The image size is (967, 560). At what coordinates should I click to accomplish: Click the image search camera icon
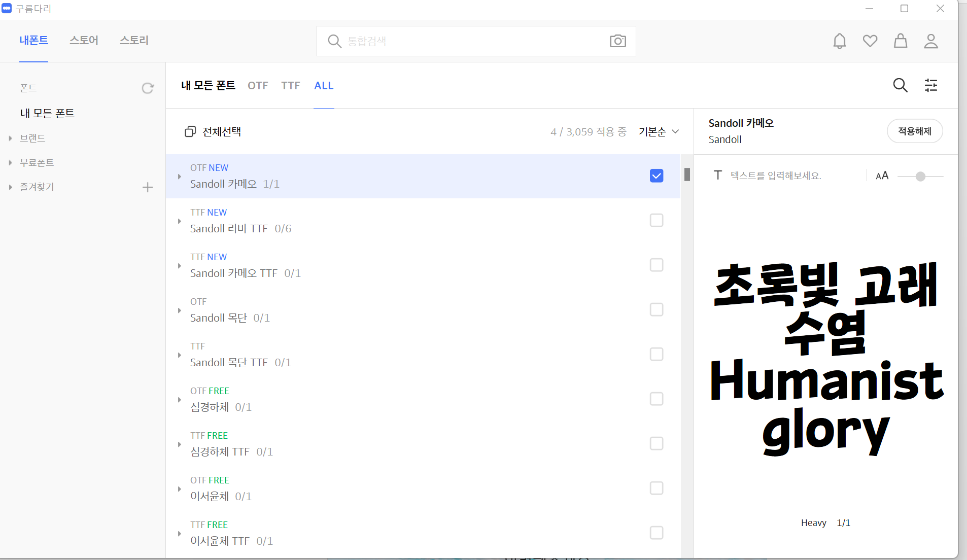617,41
